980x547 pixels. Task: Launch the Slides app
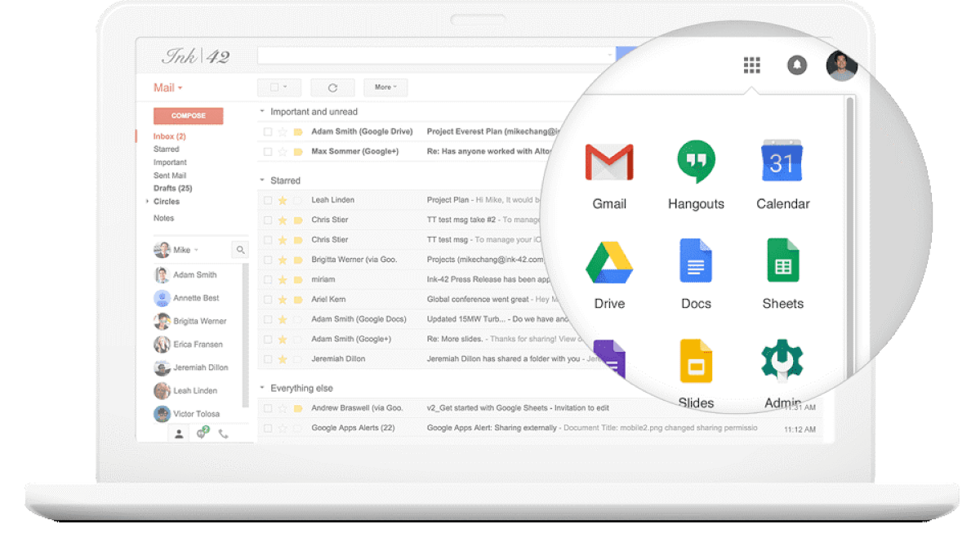(x=695, y=359)
